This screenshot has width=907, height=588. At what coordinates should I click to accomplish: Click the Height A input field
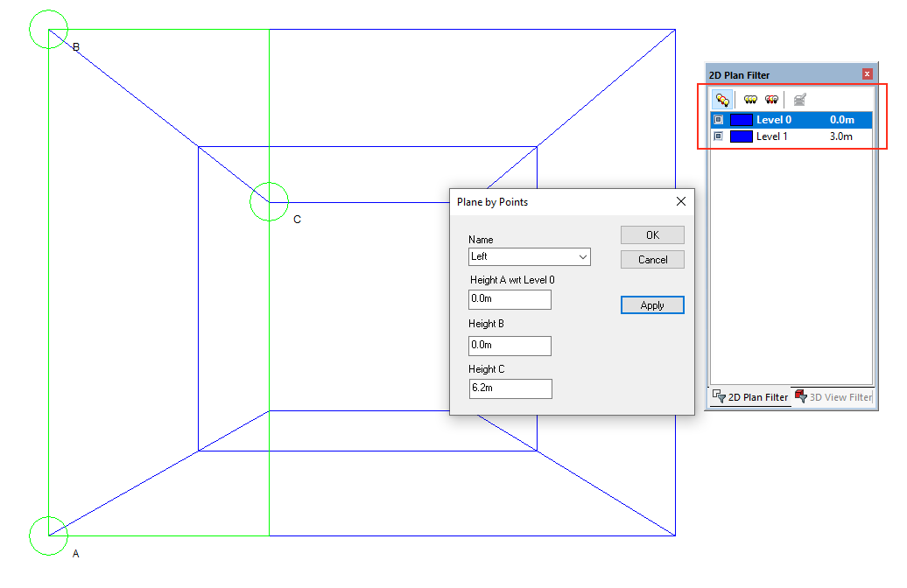coord(510,299)
